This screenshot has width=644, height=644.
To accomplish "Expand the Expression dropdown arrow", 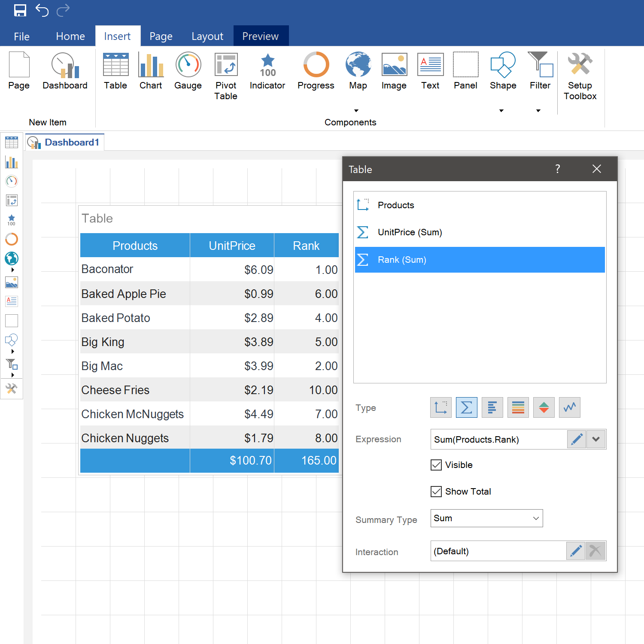I will pyautogui.click(x=596, y=439).
